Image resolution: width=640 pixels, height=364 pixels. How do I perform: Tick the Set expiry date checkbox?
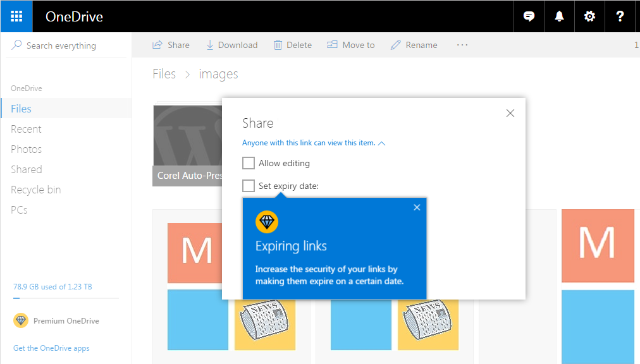coord(249,186)
